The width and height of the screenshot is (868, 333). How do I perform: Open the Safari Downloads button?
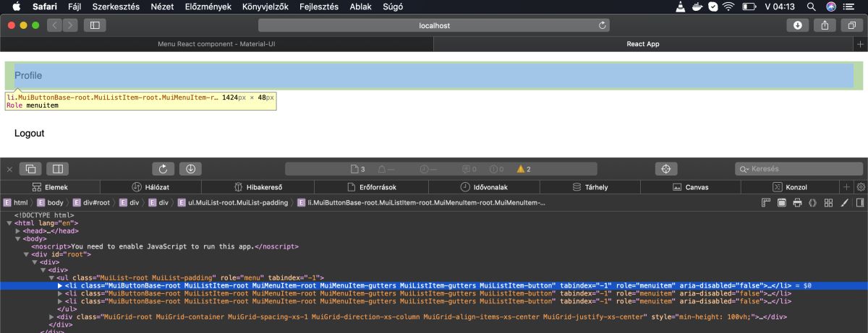tap(798, 25)
